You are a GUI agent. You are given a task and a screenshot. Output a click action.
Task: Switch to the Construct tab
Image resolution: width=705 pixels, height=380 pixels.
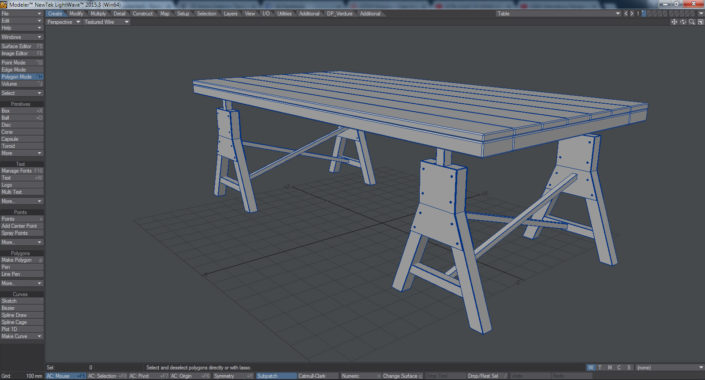point(143,13)
